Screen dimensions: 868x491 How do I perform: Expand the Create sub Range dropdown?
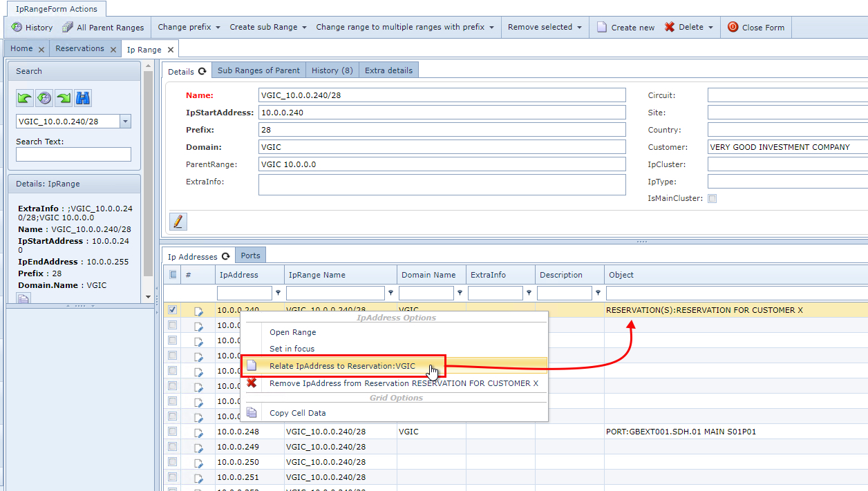[x=268, y=28]
